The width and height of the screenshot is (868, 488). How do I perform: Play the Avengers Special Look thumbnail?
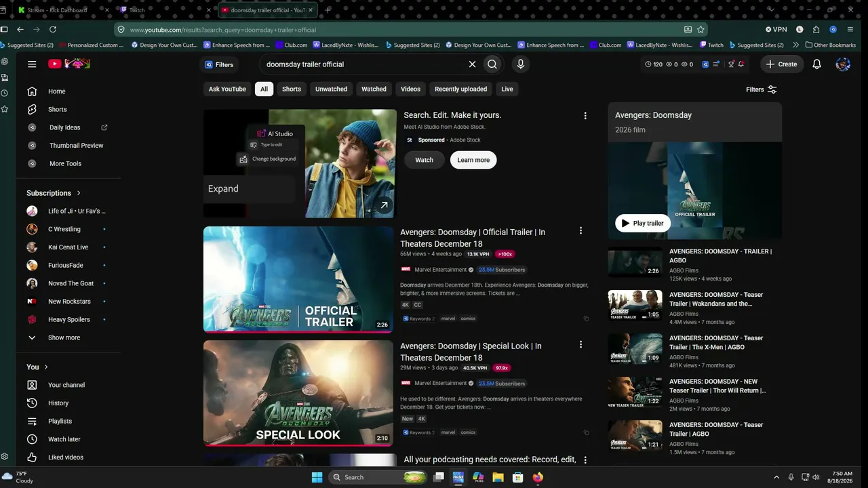298,393
